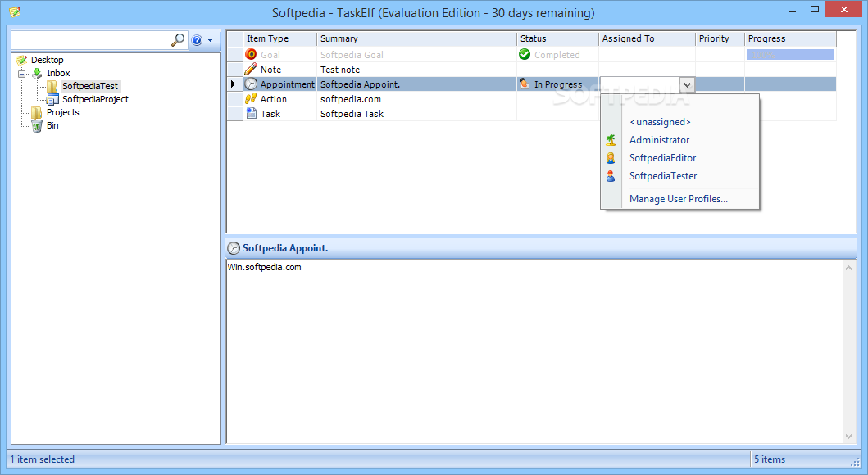Click the Administrator palm tree icon
The height and width of the screenshot is (475, 868).
coord(611,140)
